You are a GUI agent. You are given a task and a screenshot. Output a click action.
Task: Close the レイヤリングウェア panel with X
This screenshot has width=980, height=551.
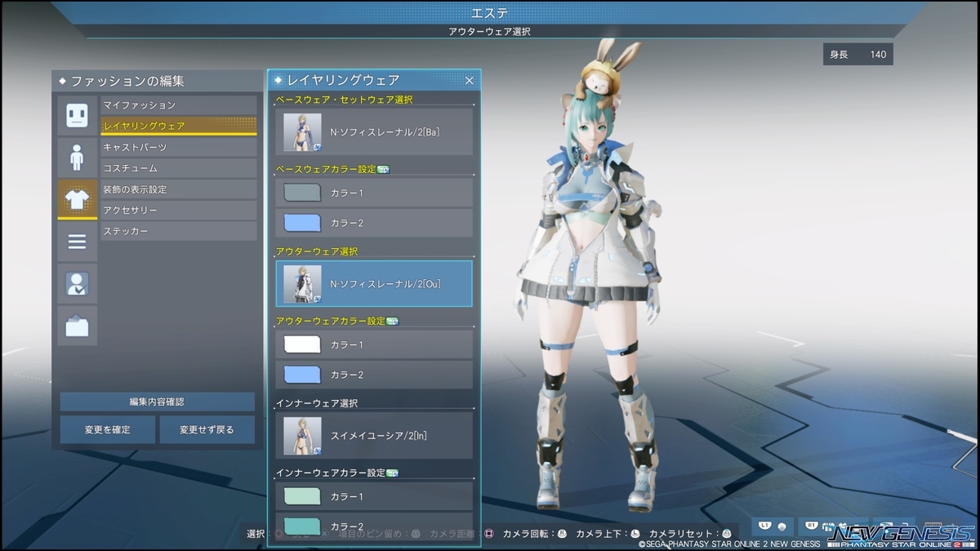pyautogui.click(x=470, y=80)
